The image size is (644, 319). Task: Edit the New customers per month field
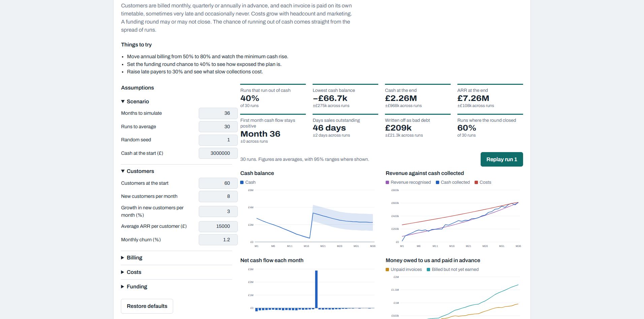[x=218, y=196]
